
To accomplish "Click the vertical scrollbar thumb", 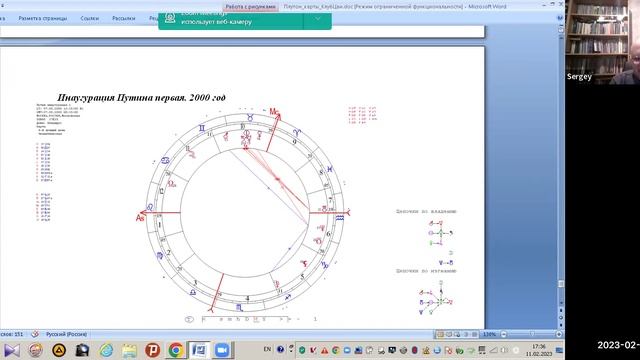I will pos(561,284).
